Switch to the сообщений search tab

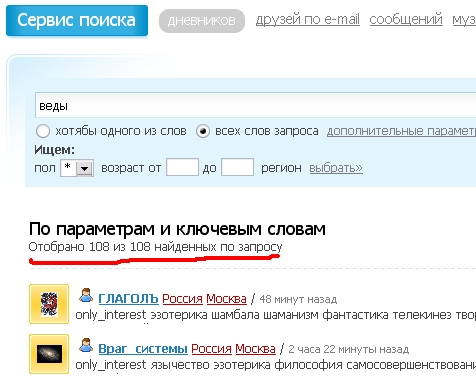click(x=406, y=20)
